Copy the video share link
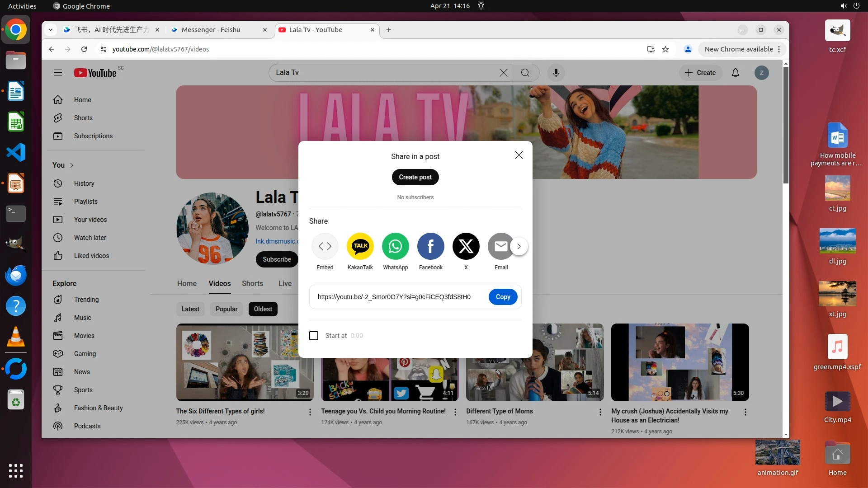The width and height of the screenshot is (868, 488). 503,297
